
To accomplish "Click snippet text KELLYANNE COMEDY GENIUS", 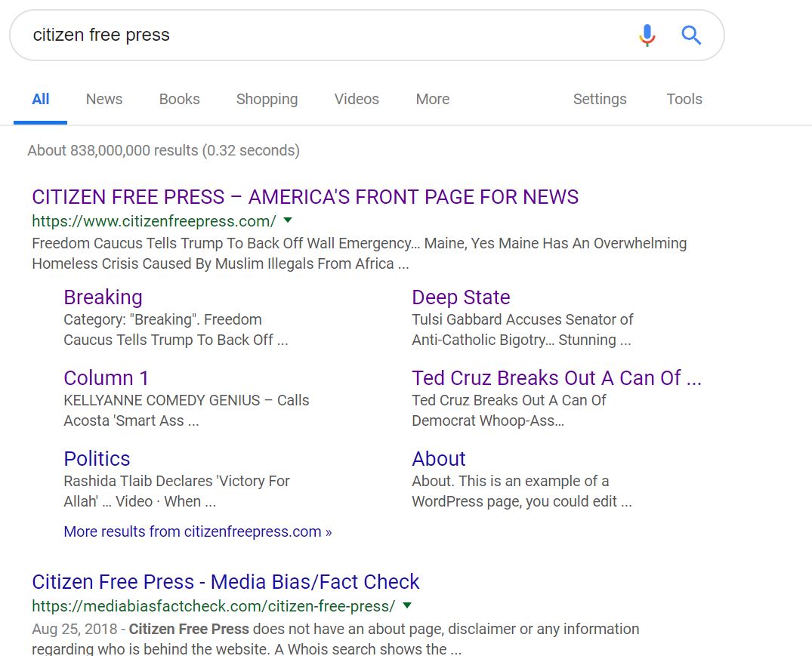I will 187,410.
